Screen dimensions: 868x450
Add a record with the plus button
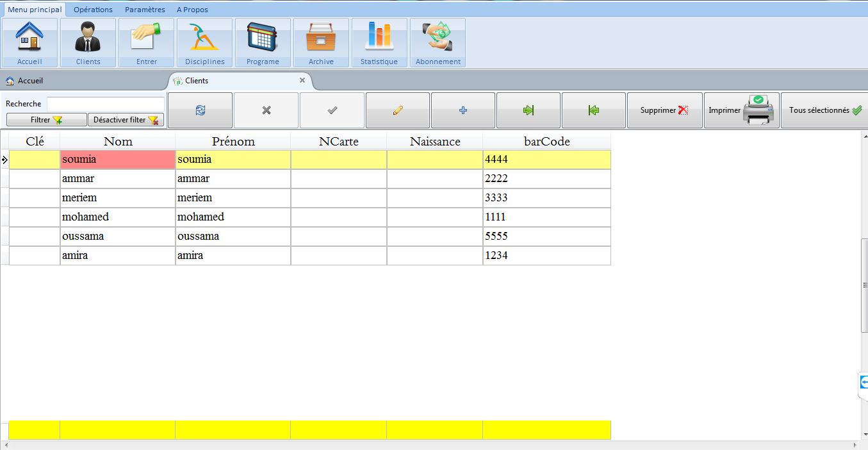tap(463, 110)
